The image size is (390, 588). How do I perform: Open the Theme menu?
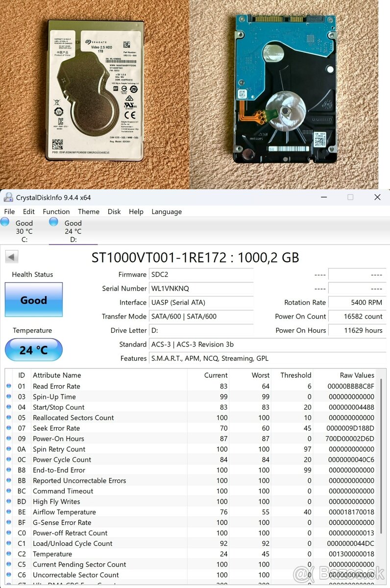tap(89, 212)
